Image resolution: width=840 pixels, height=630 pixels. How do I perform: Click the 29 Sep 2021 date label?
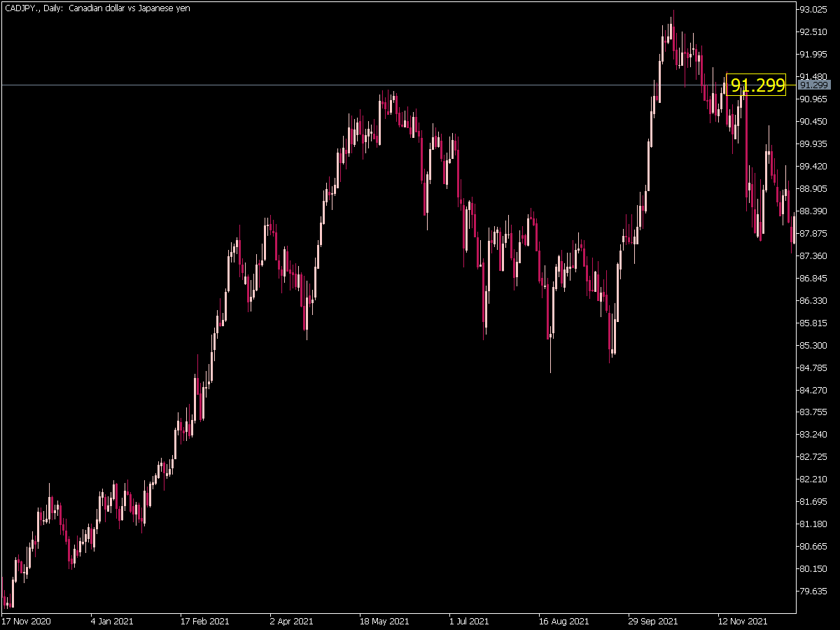(x=653, y=622)
